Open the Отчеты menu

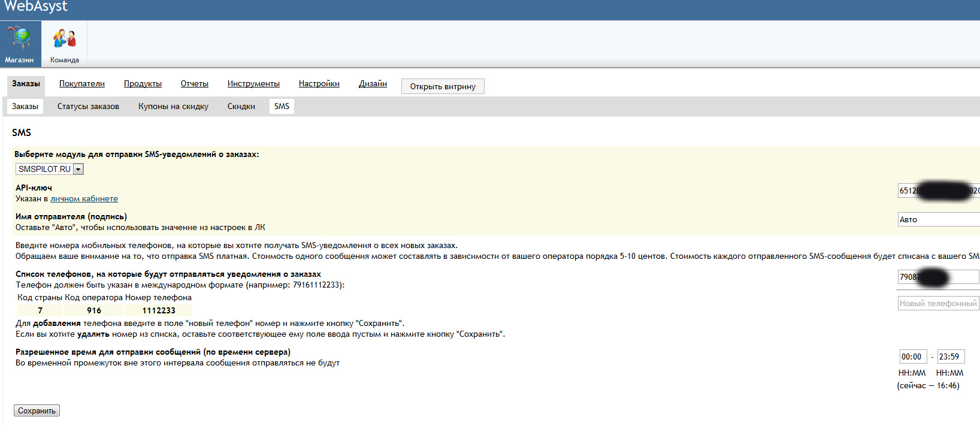[x=195, y=84]
